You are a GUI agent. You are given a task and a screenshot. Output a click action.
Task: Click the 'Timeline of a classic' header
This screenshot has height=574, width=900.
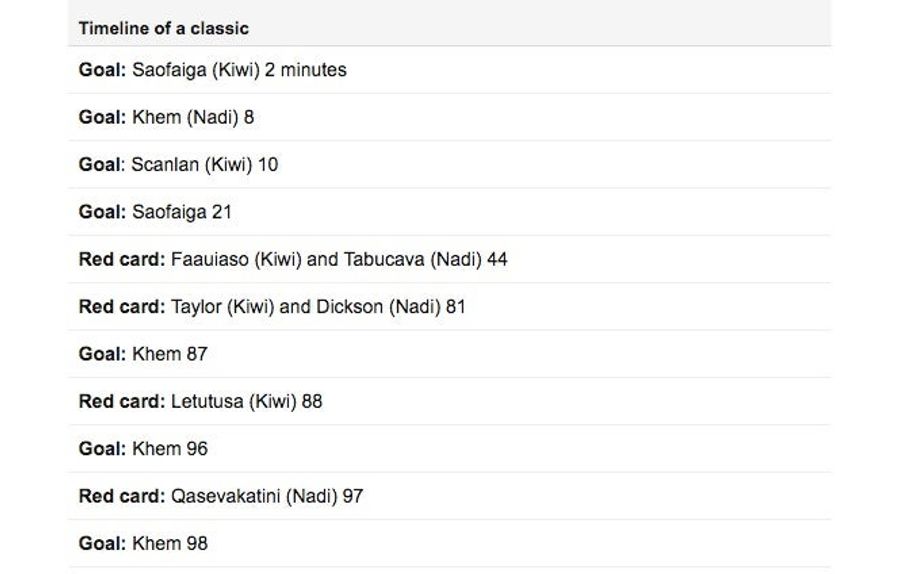164,28
